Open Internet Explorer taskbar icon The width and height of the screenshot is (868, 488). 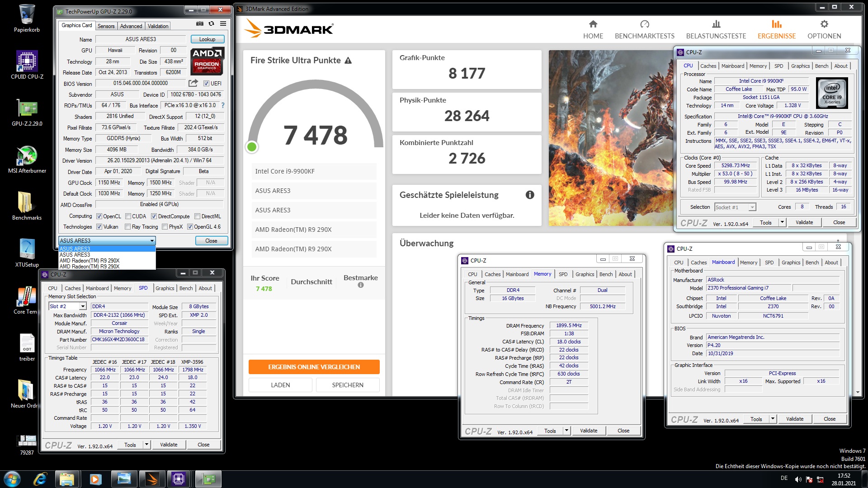(x=41, y=479)
